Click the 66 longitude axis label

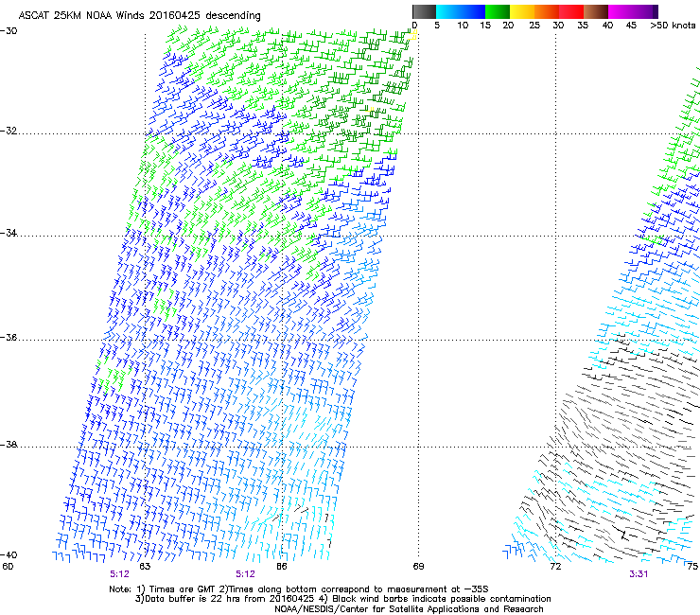pyautogui.click(x=281, y=567)
